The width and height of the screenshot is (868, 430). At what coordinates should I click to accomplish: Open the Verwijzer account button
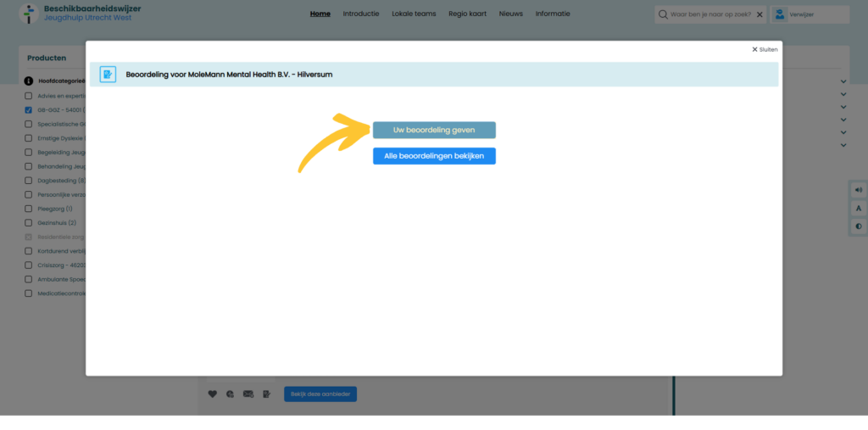tap(810, 14)
